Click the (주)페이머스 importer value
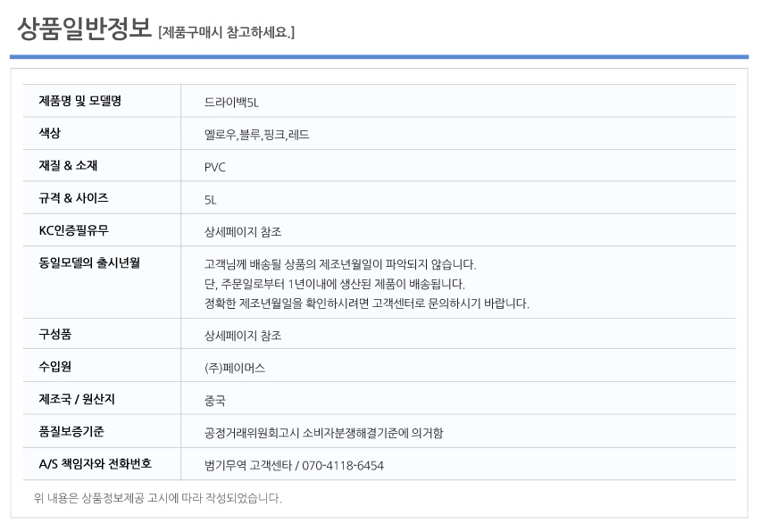This screenshot has width=759, height=532. click(x=235, y=369)
